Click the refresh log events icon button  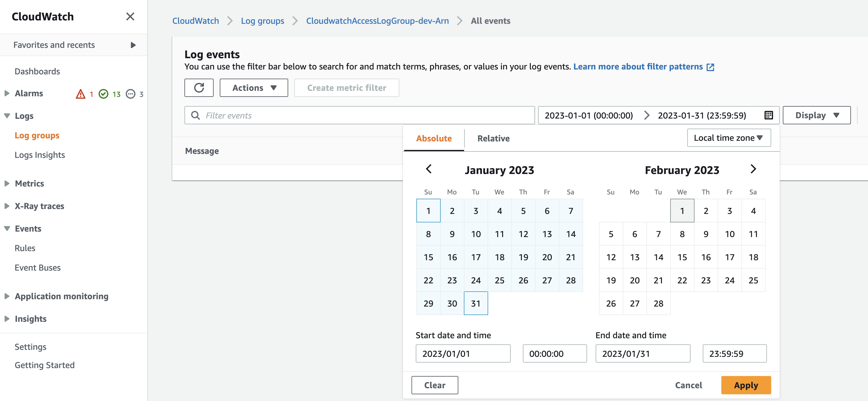click(x=199, y=88)
